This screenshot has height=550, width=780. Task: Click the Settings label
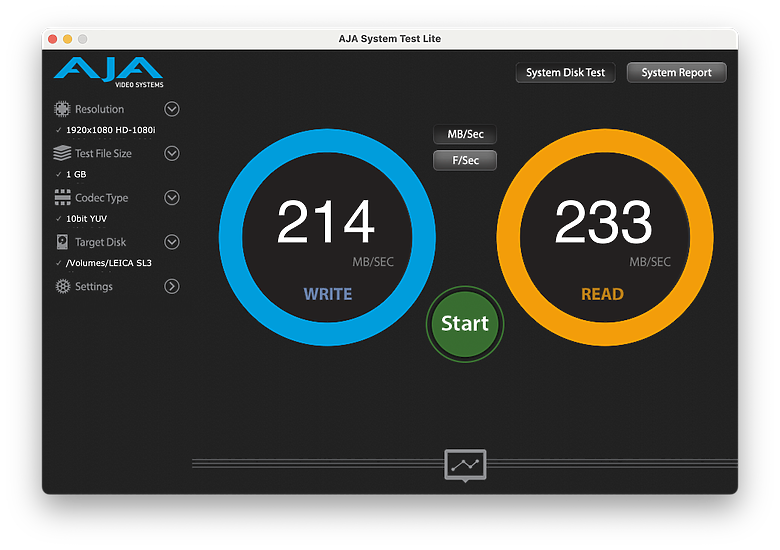tap(94, 286)
